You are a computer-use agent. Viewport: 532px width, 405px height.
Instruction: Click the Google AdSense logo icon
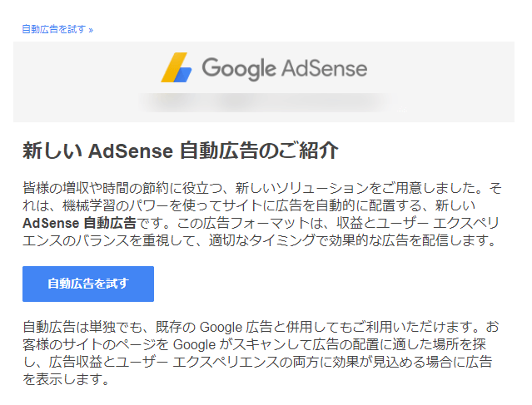coord(177,67)
